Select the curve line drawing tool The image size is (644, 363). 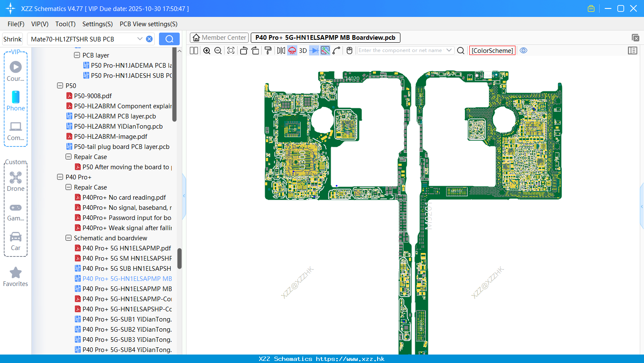coord(337,50)
